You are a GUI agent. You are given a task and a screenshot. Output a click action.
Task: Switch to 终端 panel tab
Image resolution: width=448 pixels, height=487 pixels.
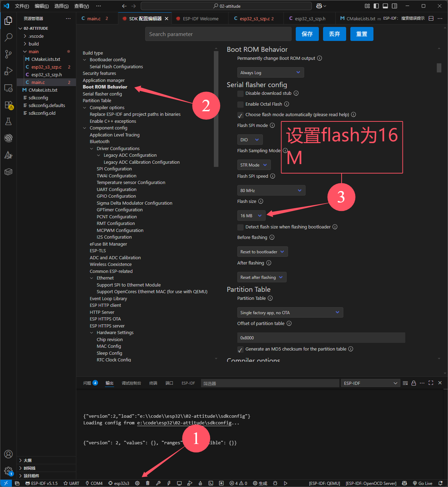pos(153,383)
